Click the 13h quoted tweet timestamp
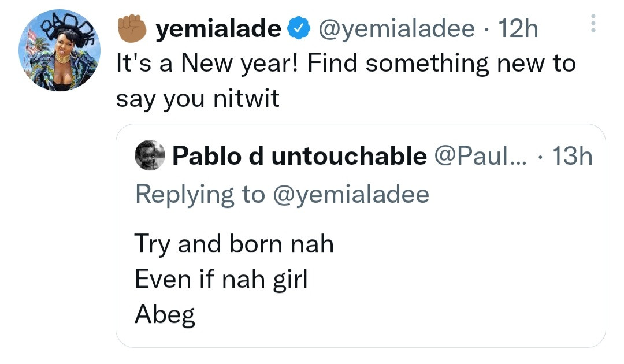Viewport: 624px width, 364px height. coord(572,156)
